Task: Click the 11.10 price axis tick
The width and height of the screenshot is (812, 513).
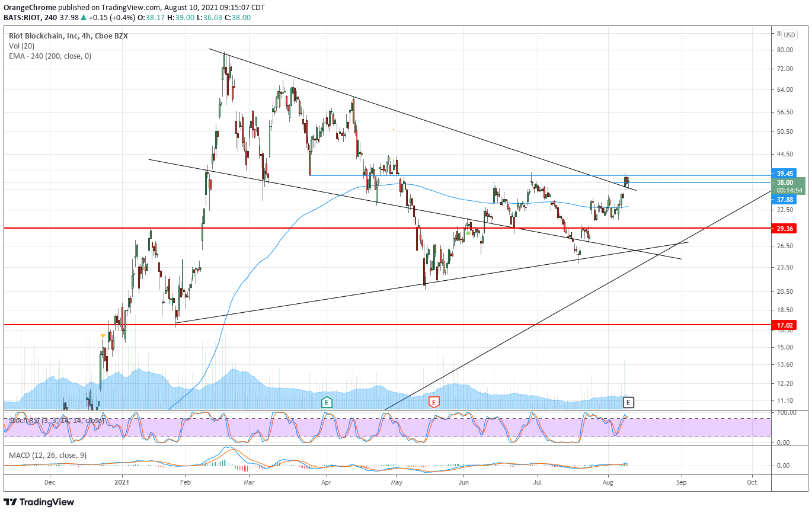Action: [x=785, y=401]
